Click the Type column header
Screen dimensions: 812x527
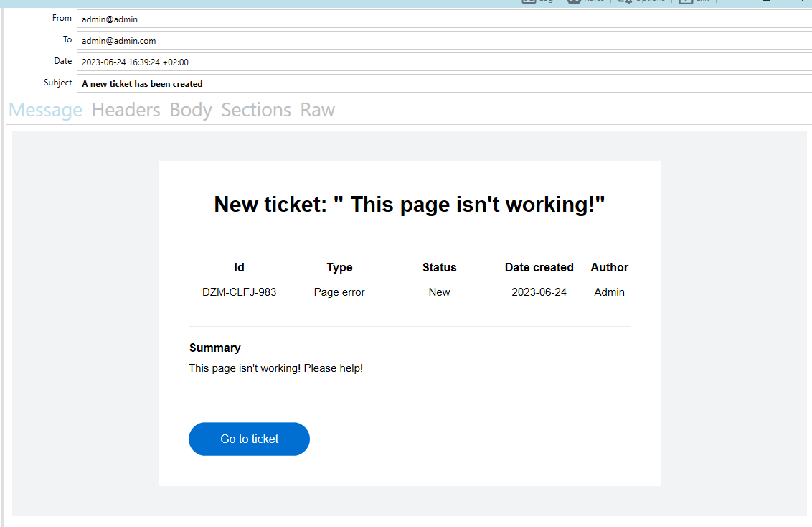[339, 267]
